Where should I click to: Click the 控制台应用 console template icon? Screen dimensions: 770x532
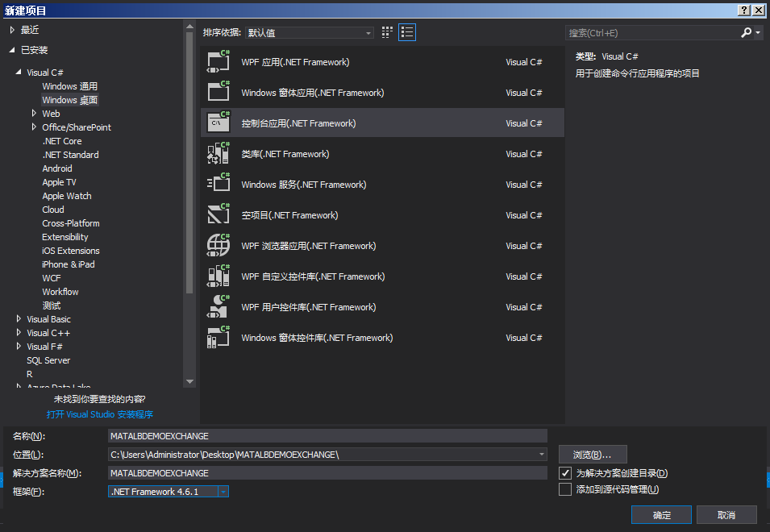click(219, 123)
